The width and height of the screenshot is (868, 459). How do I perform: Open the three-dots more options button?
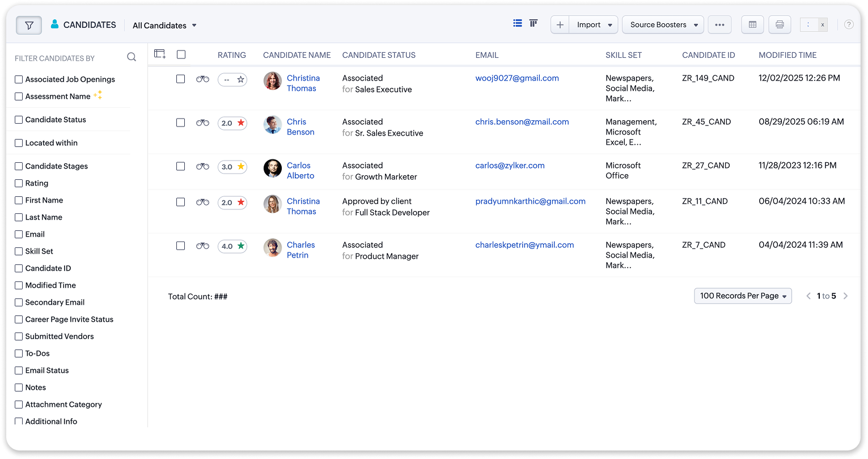(x=719, y=25)
